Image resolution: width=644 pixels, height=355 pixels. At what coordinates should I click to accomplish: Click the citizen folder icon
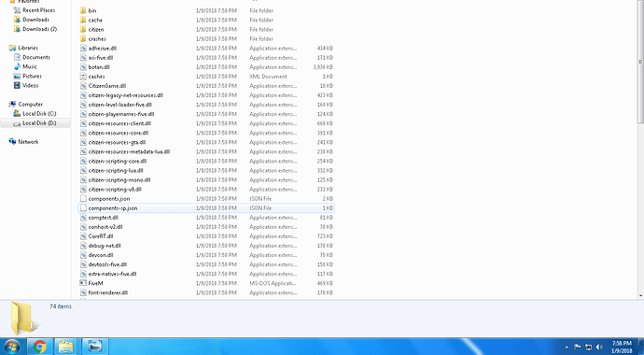click(83, 30)
